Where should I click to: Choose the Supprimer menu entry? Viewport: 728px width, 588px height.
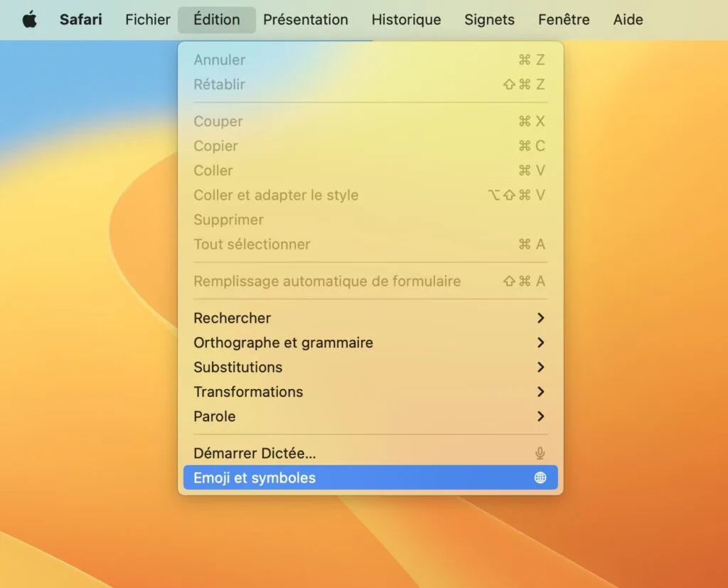[x=370, y=220]
